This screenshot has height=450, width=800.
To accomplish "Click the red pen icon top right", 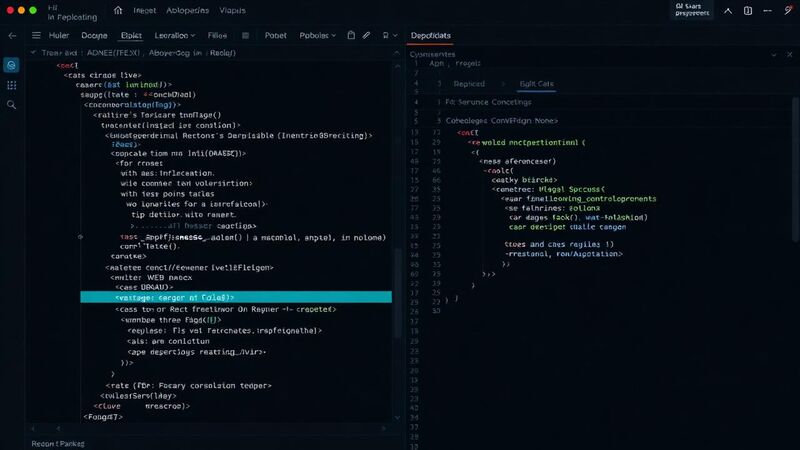I will tap(788, 10).
